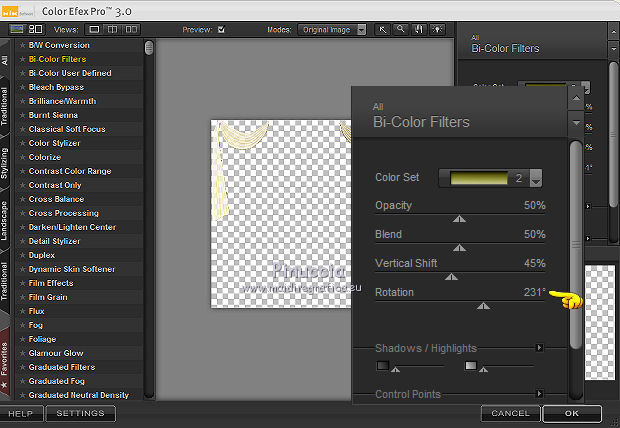Select the arrow pointer tool
The height and width of the screenshot is (428, 620).
383,29
